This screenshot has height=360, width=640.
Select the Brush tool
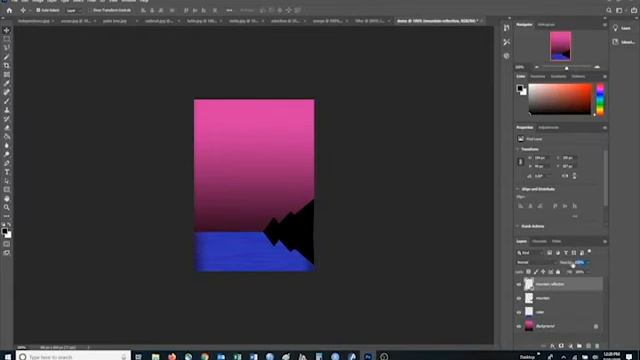[7, 101]
